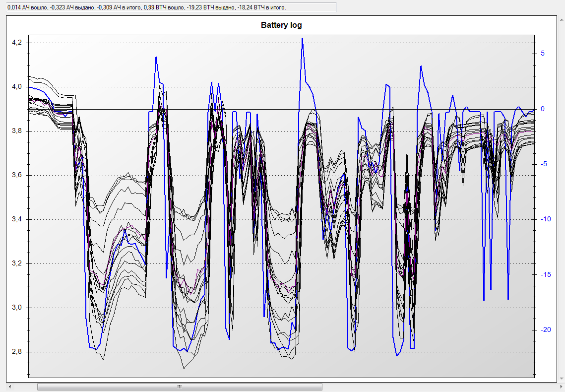Click the blue -20 right axis label

point(544,329)
